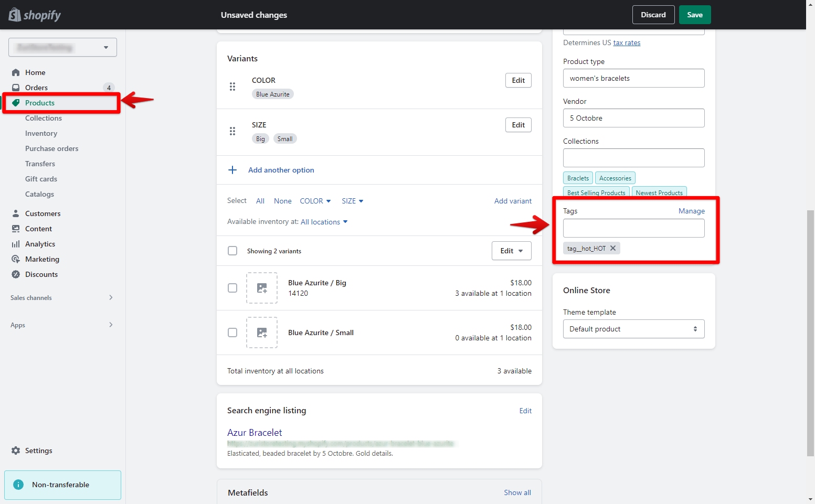The image size is (815, 504).
Task: Click the page vertical scrollbar
Action: coord(811,333)
